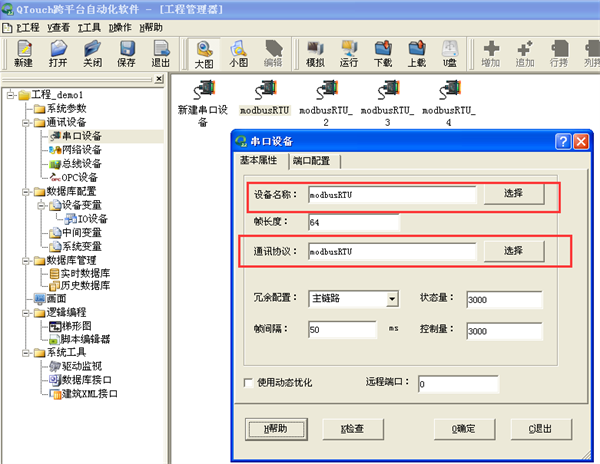Focus the 状态量 input field
The image size is (600, 464).
click(504, 300)
